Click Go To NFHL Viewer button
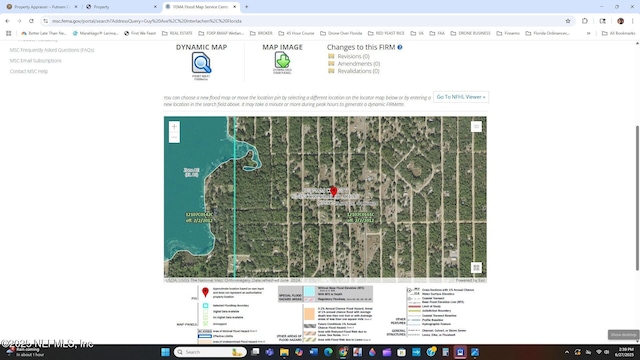The height and width of the screenshot is (360, 640). click(x=461, y=97)
